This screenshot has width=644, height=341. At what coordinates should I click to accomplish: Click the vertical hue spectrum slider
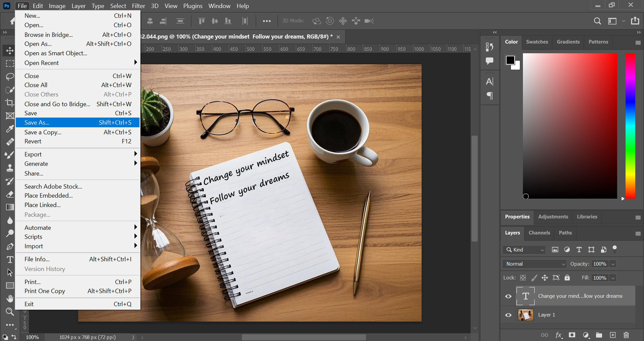[630, 126]
